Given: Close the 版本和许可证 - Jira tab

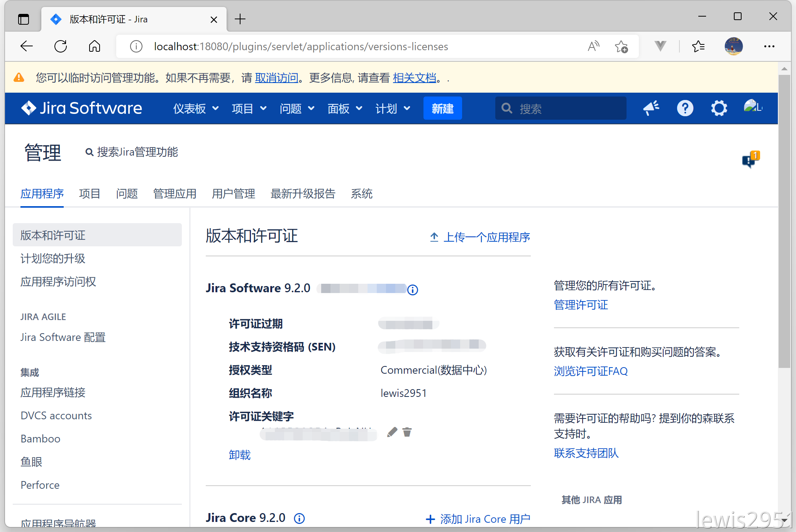Looking at the screenshot, I should pos(213,19).
